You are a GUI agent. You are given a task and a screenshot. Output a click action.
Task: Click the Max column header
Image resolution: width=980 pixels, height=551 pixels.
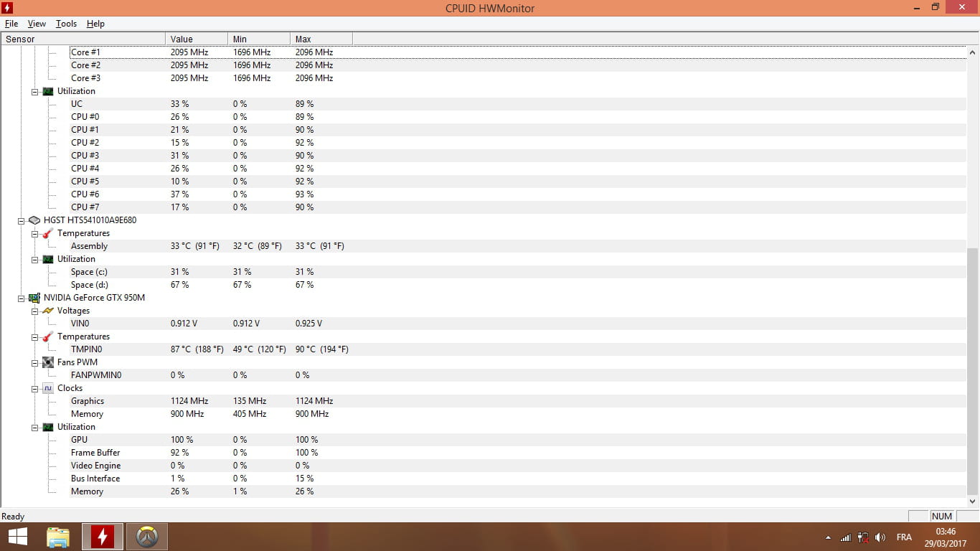[321, 39]
